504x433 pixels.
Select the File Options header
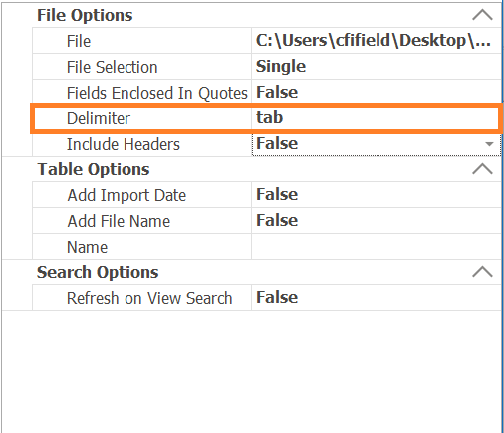85,15
